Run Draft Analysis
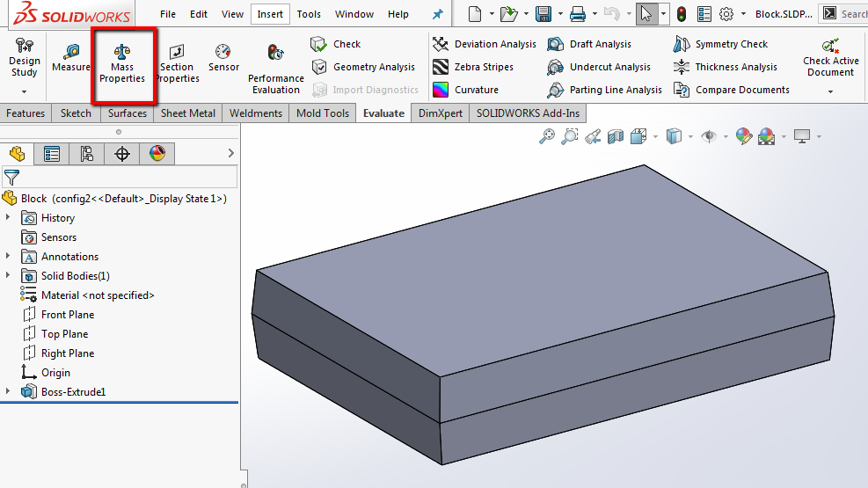The image size is (868, 488). coord(589,44)
